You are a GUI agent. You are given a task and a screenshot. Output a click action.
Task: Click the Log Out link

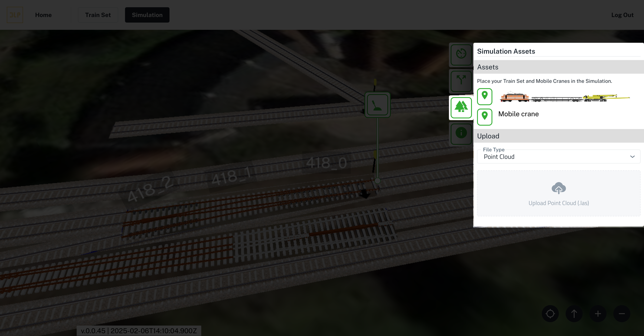[x=622, y=15]
